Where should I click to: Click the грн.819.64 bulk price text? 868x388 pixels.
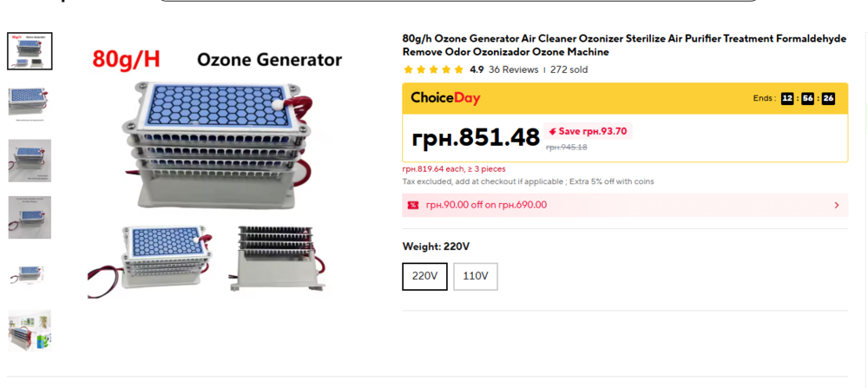click(x=454, y=169)
